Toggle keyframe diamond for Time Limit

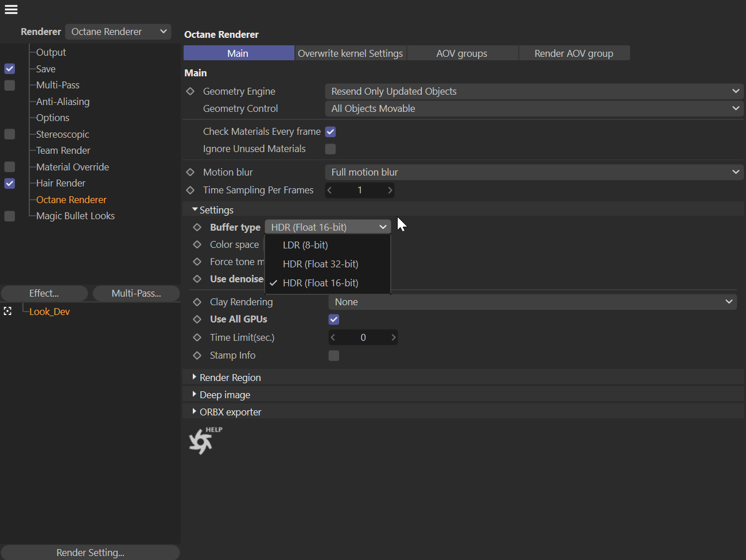coord(197,337)
